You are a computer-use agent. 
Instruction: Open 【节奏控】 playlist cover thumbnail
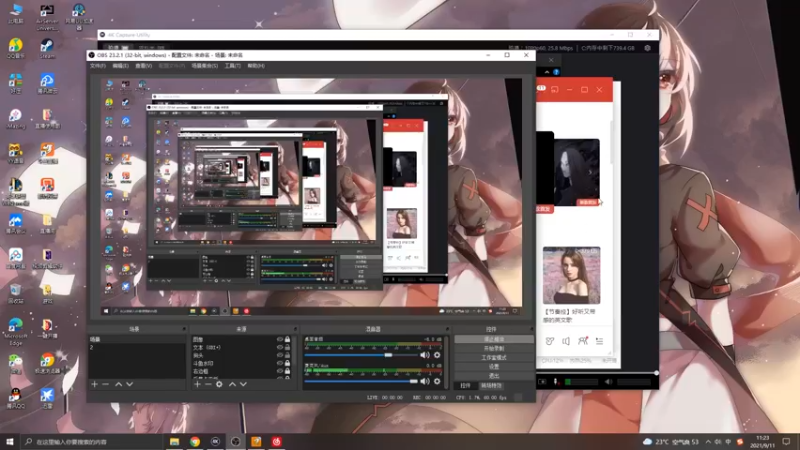pos(571,276)
